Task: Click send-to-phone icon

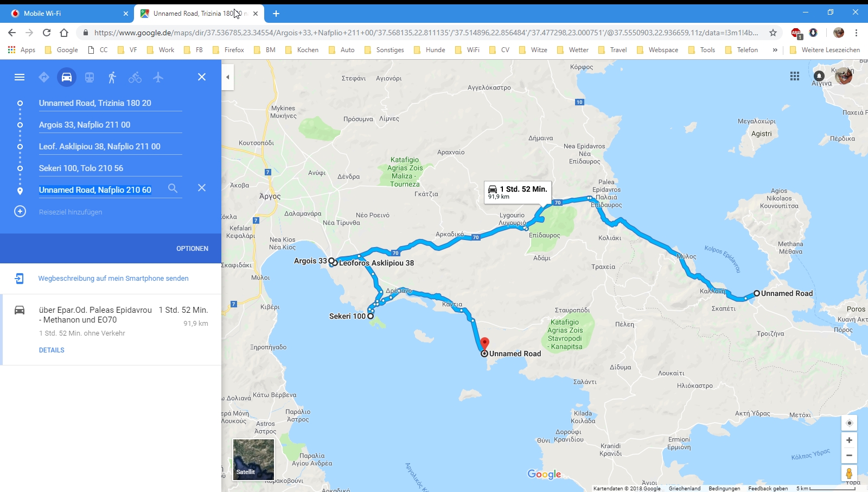Action: (19, 279)
